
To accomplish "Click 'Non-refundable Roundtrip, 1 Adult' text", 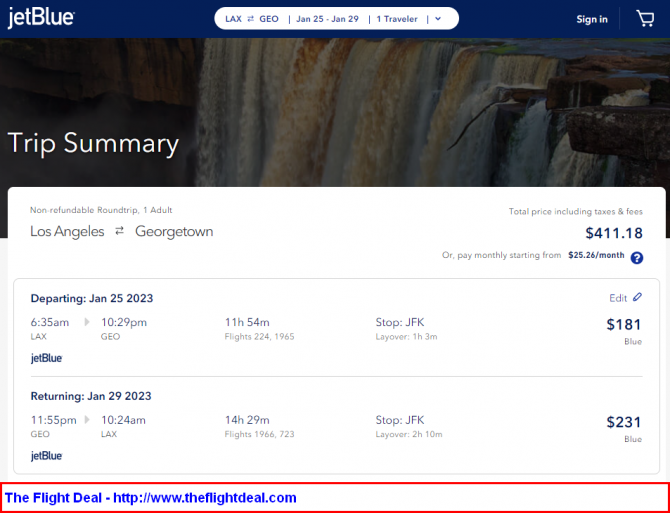I will click(101, 210).
